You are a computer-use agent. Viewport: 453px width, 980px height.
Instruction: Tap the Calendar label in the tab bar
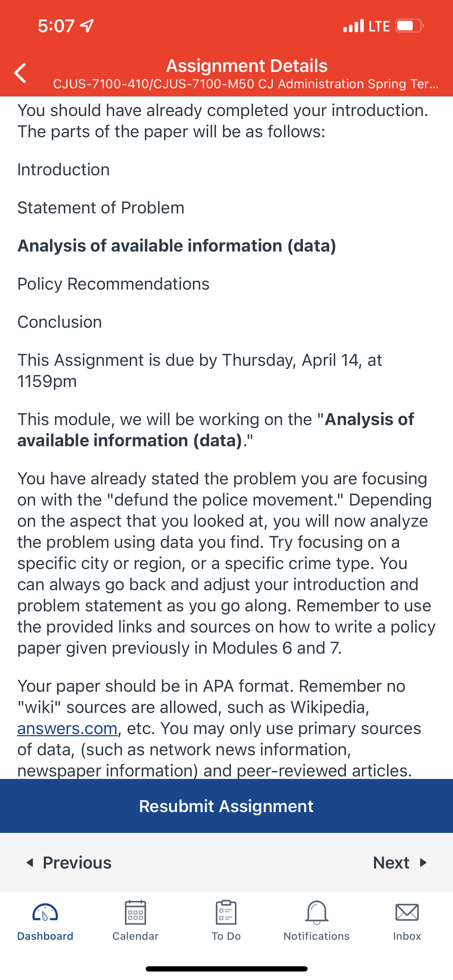pos(135,936)
